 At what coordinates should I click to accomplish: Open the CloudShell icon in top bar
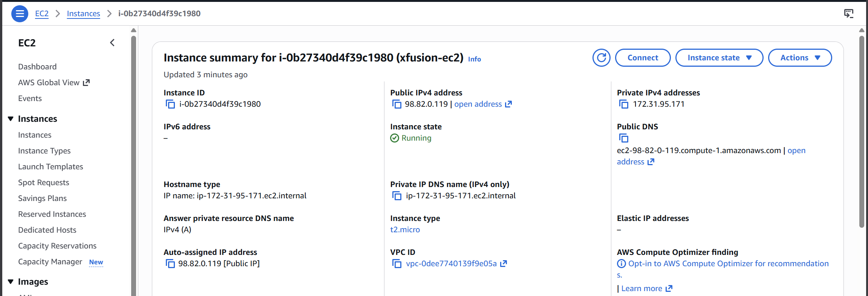pyautogui.click(x=848, y=14)
